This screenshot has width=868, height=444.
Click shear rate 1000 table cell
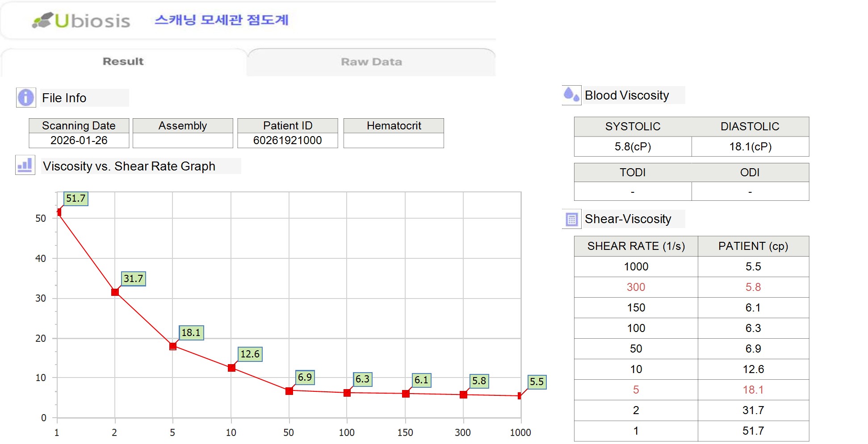point(636,267)
